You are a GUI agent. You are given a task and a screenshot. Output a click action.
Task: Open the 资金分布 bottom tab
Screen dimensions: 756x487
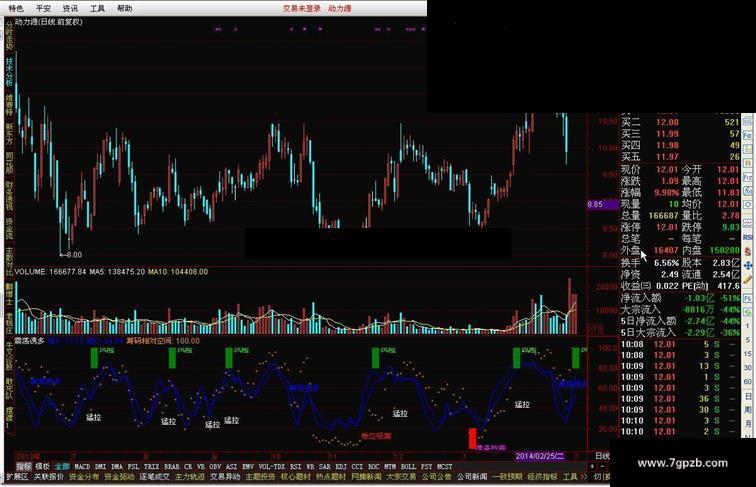coord(84,476)
